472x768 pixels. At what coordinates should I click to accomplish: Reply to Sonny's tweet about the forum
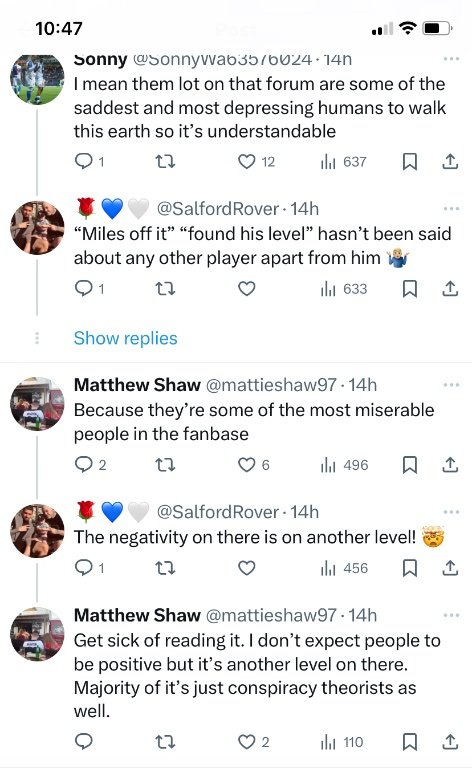pos(83,161)
